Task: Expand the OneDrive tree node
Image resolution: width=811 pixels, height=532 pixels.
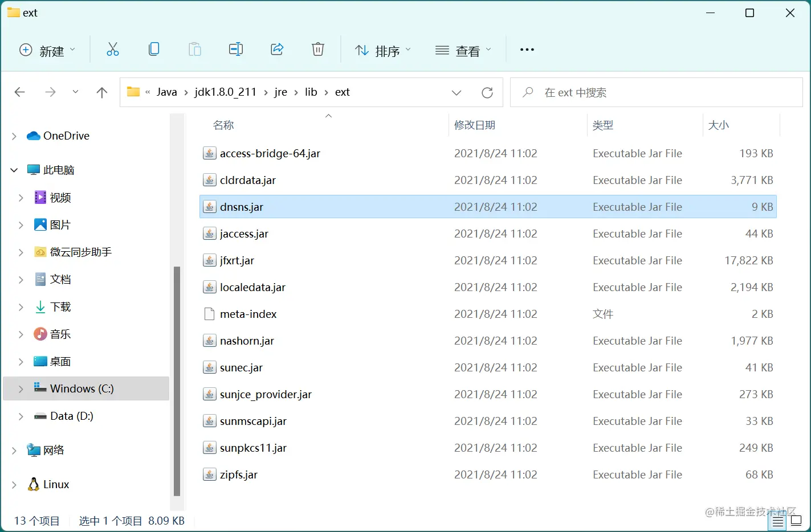Action: [x=14, y=136]
